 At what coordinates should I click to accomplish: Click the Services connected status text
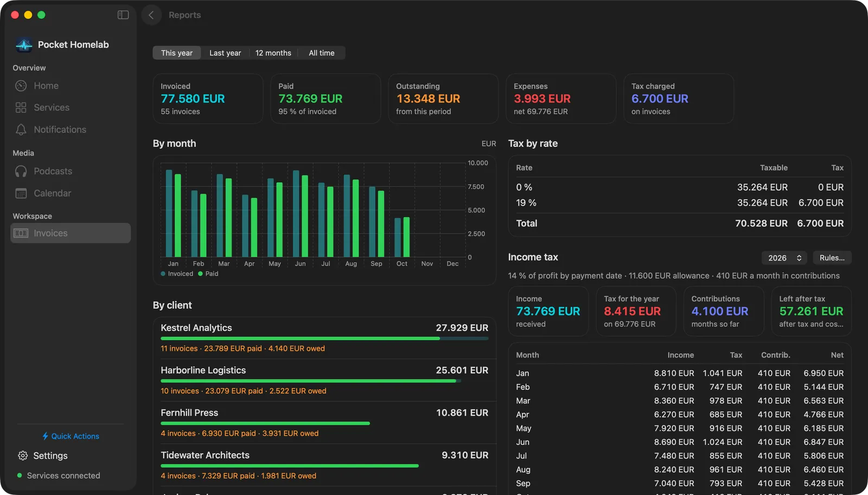[63, 475]
